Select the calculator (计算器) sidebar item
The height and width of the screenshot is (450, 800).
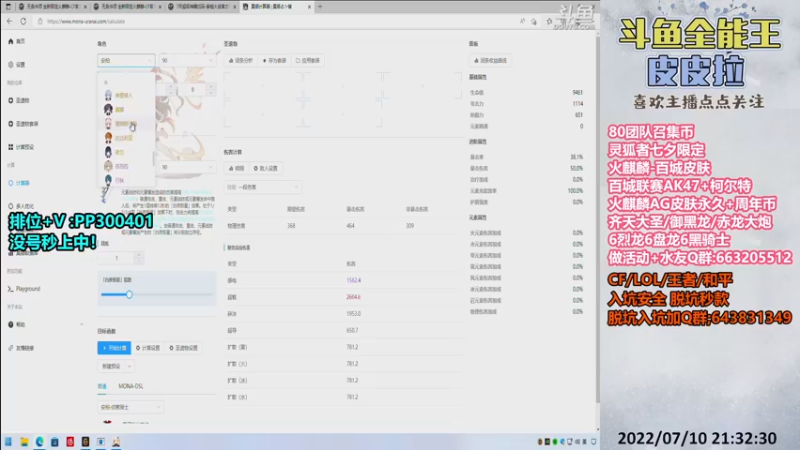click(19, 183)
